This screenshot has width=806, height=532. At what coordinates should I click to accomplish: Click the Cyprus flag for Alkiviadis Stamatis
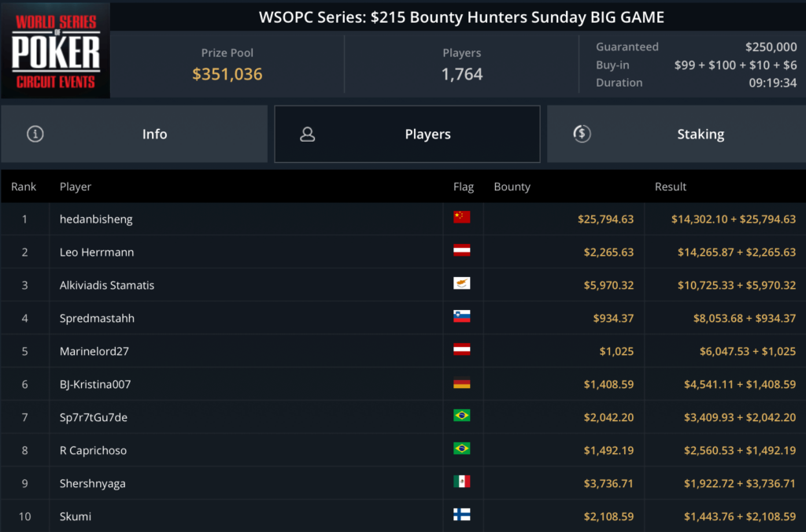click(462, 283)
